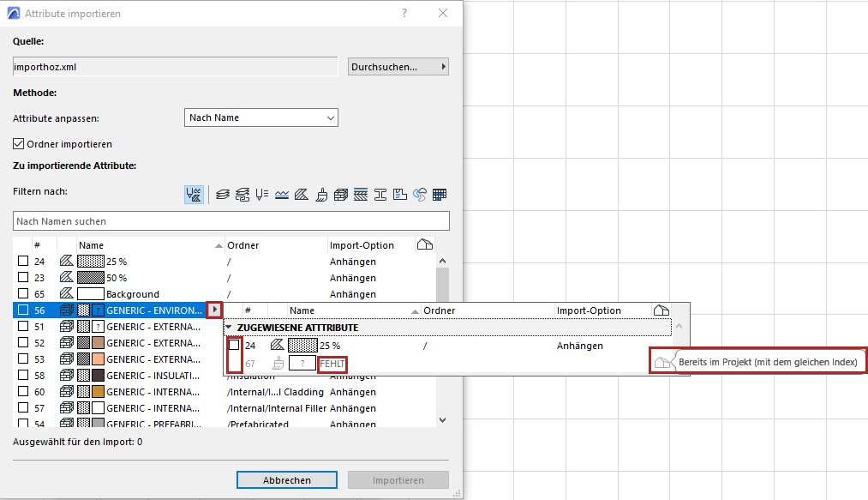Filter by MEP Systems icon

[420, 195]
